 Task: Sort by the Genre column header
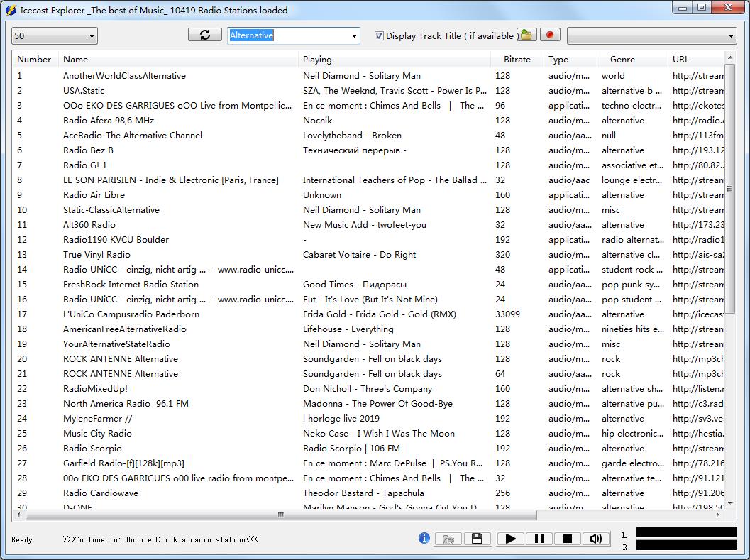tap(622, 59)
